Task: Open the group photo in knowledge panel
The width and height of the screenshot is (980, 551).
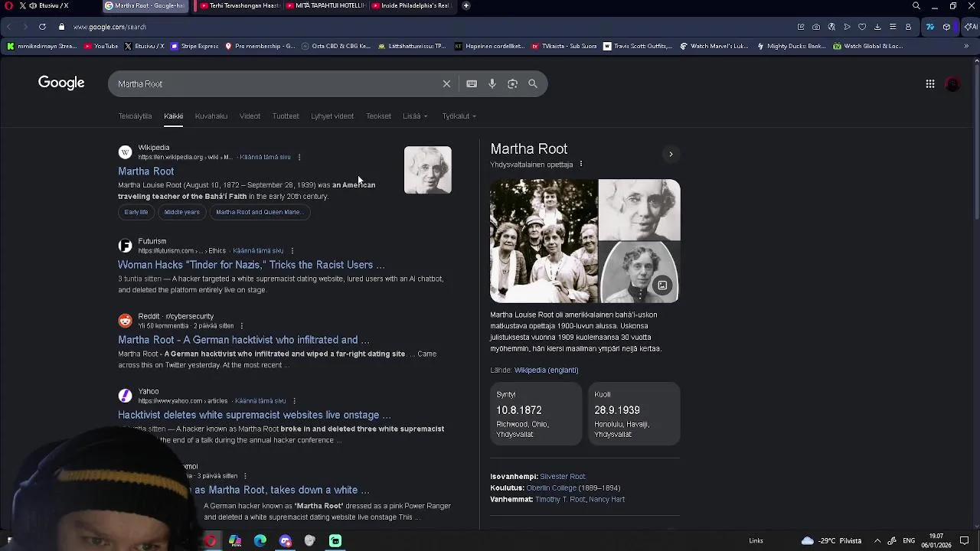Action: [x=543, y=241]
